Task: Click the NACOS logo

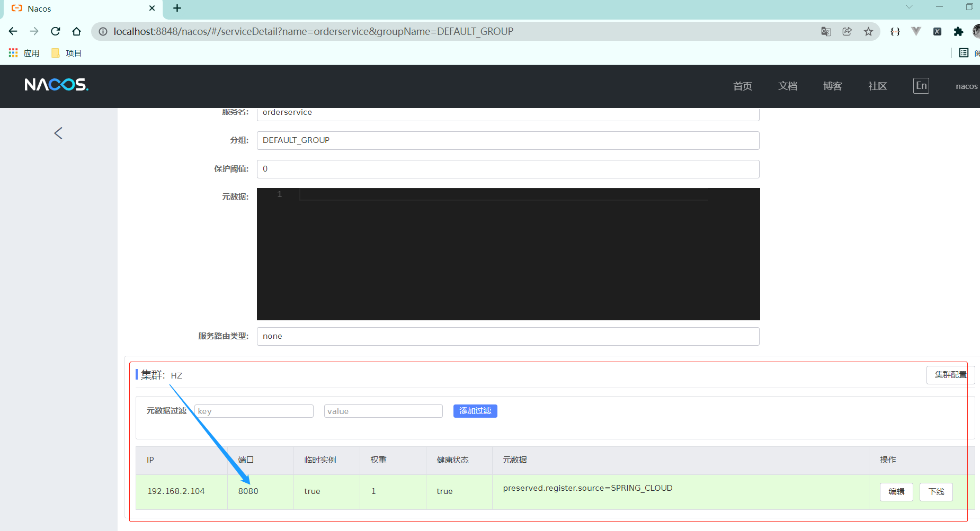Action: pyautogui.click(x=57, y=85)
